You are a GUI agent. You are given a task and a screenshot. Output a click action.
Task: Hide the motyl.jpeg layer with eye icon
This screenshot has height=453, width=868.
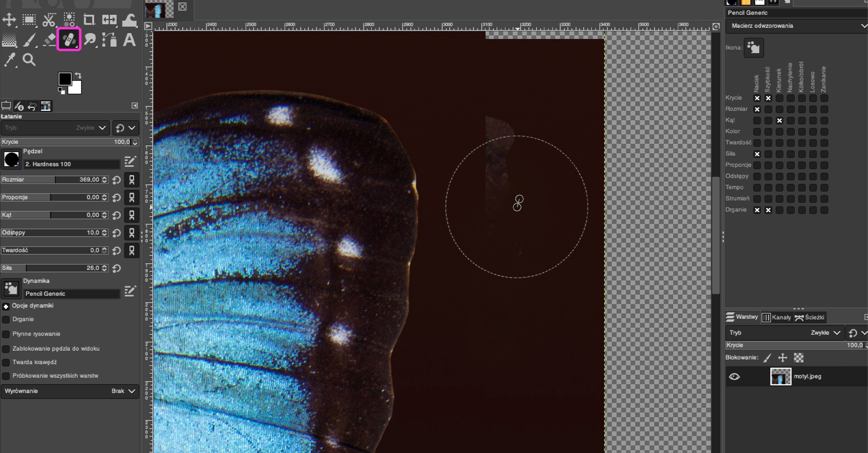click(734, 377)
